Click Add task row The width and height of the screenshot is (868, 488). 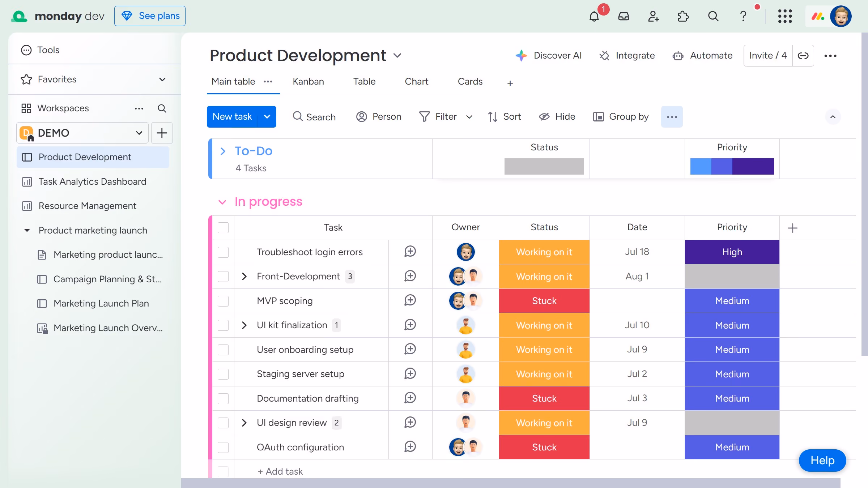[x=280, y=471]
